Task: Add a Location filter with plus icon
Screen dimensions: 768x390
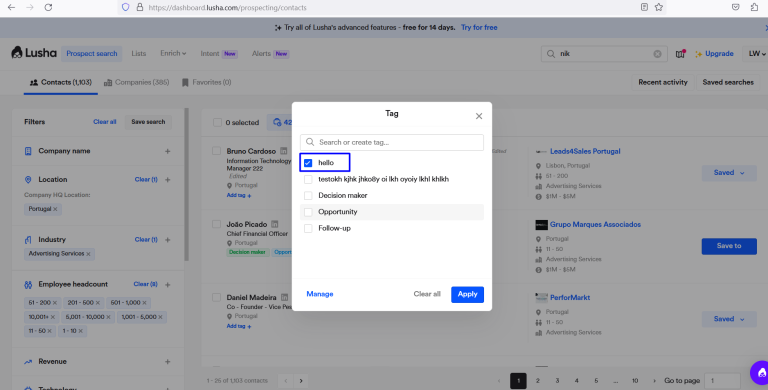Action: (168, 180)
